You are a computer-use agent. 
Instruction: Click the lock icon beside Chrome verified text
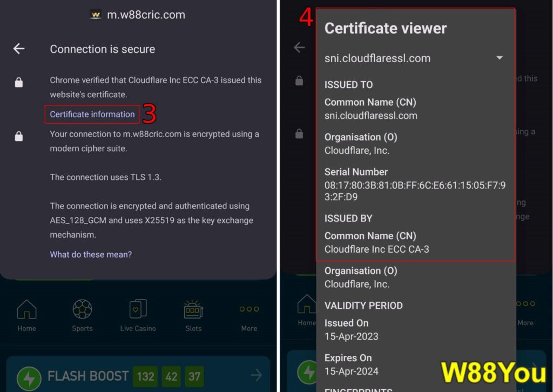19,82
